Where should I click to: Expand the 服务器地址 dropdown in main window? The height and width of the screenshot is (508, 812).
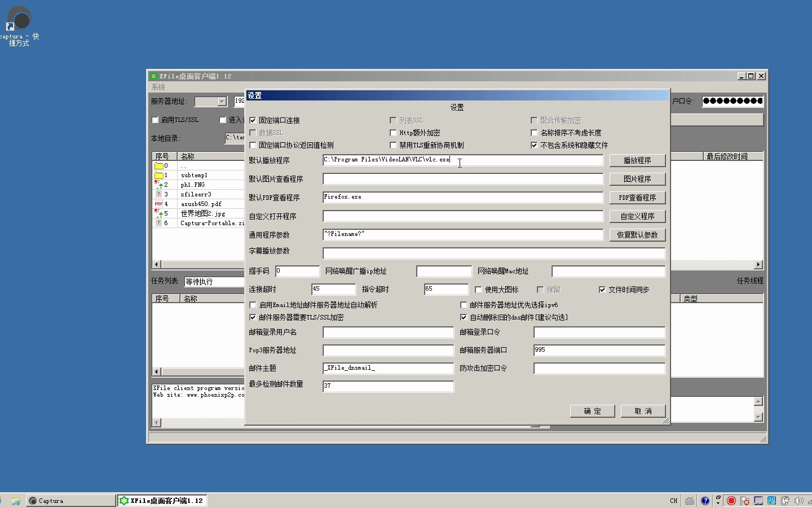[x=222, y=102]
